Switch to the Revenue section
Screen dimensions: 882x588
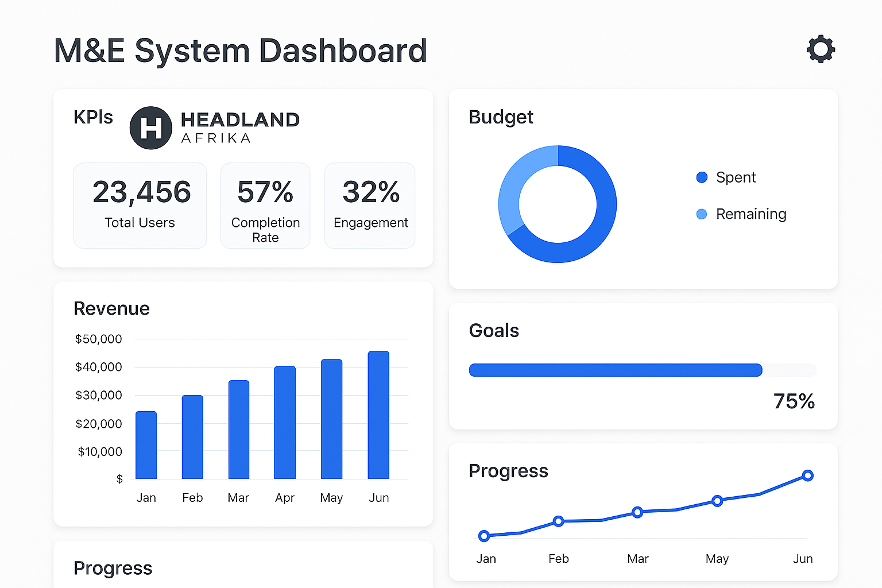coord(111,308)
